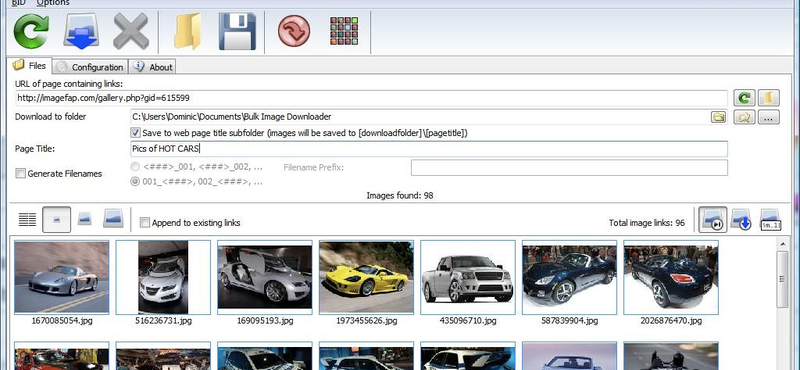Click the image play/preview icon near total links

[713, 219]
